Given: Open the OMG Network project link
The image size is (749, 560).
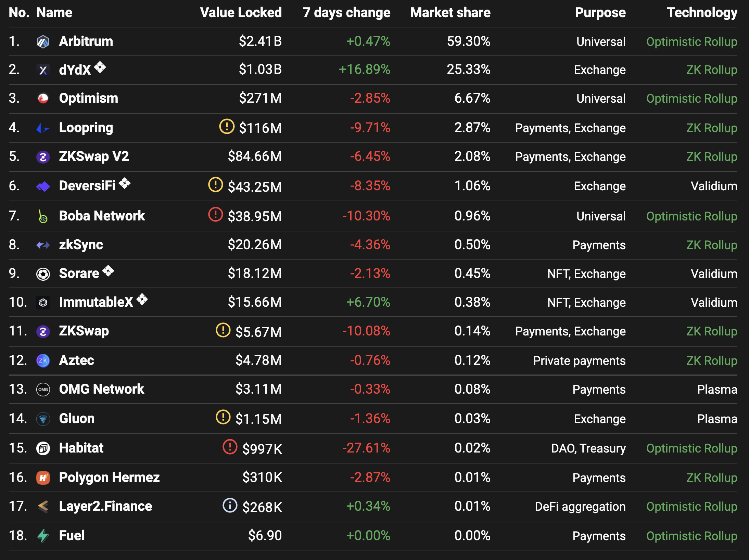Looking at the screenshot, I should click(101, 389).
